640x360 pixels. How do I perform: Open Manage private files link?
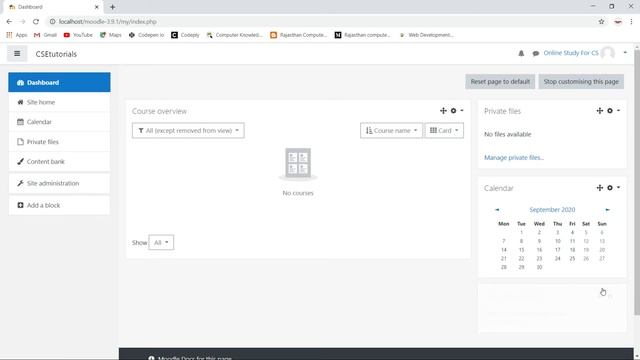click(514, 158)
